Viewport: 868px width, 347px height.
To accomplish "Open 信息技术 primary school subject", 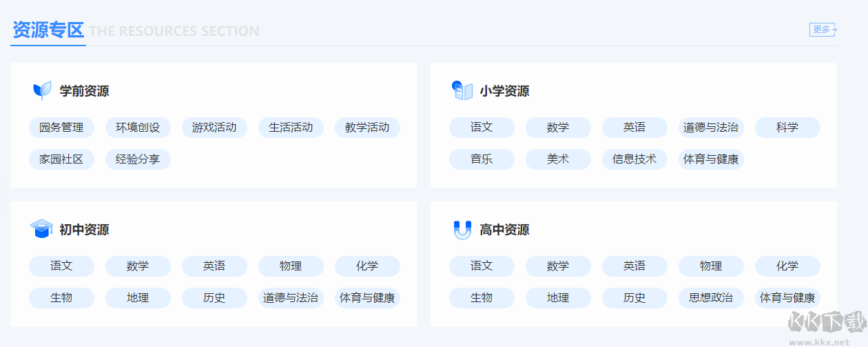I will click(x=634, y=159).
